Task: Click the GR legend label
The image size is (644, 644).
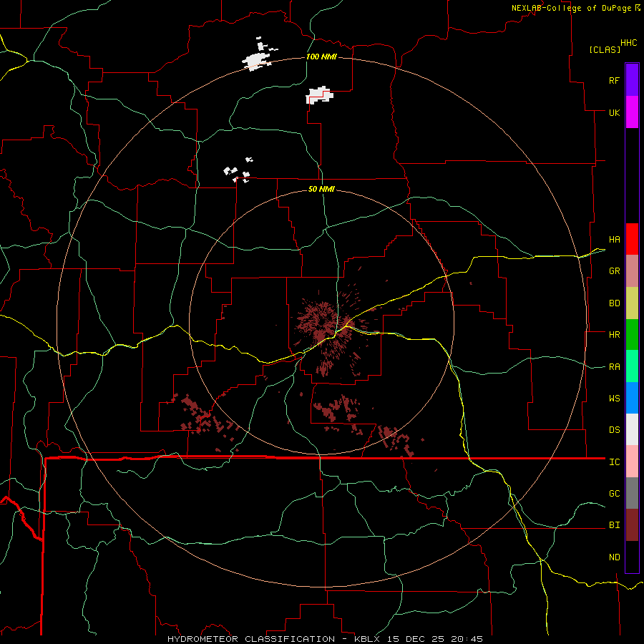Action: pos(615,271)
